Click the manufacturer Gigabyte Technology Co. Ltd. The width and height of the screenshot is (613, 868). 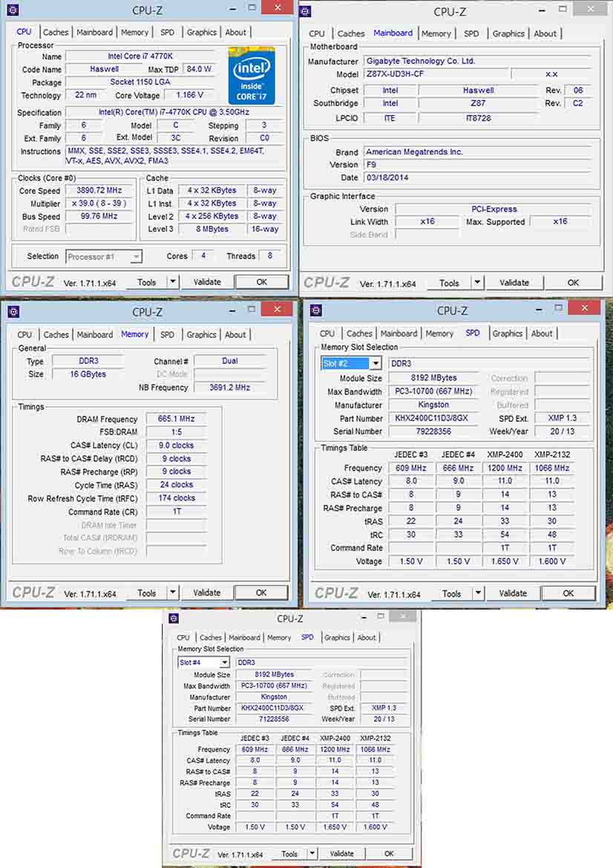[478, 61]
